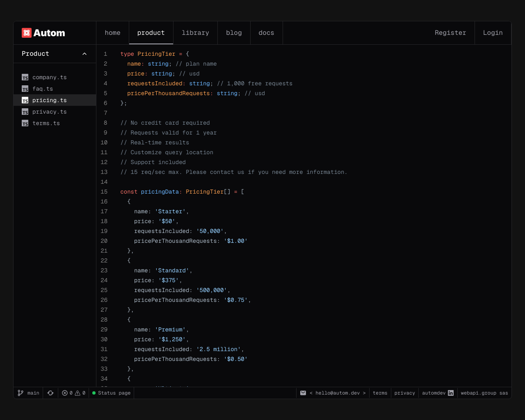Click the '500,000' requests value
This screenshot has height=420, width=525.
click(x=212, y=290)
